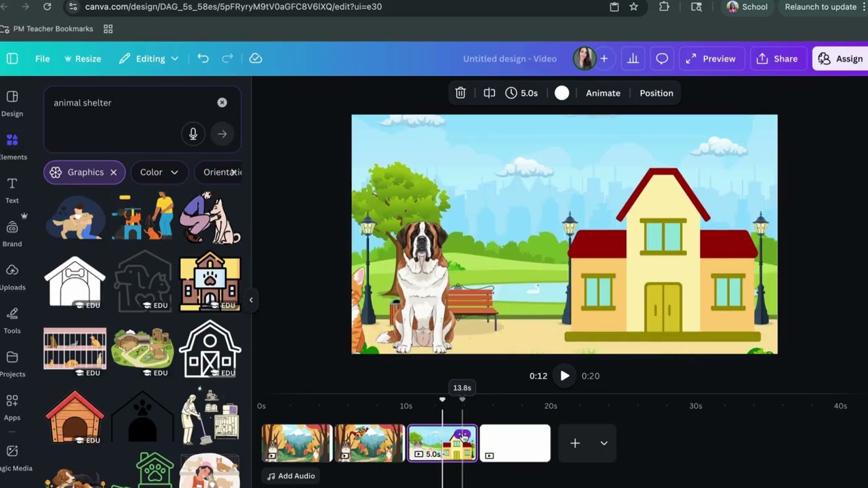Open the Design tab
The image size is (868, 488).
click(12, 103)
